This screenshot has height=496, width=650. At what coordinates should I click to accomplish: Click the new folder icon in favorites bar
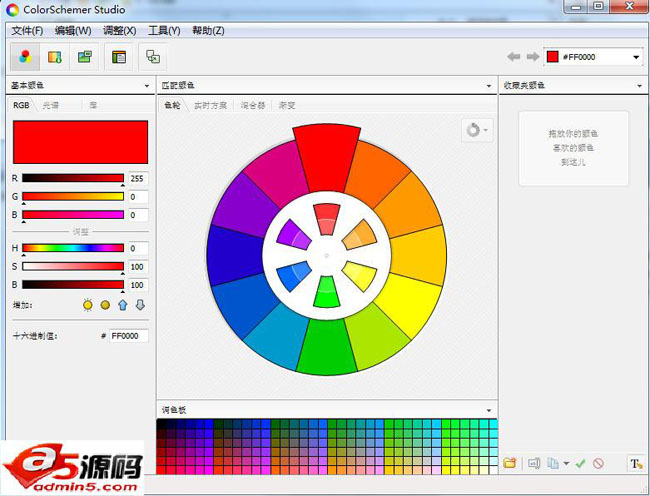tap(509, 463)
